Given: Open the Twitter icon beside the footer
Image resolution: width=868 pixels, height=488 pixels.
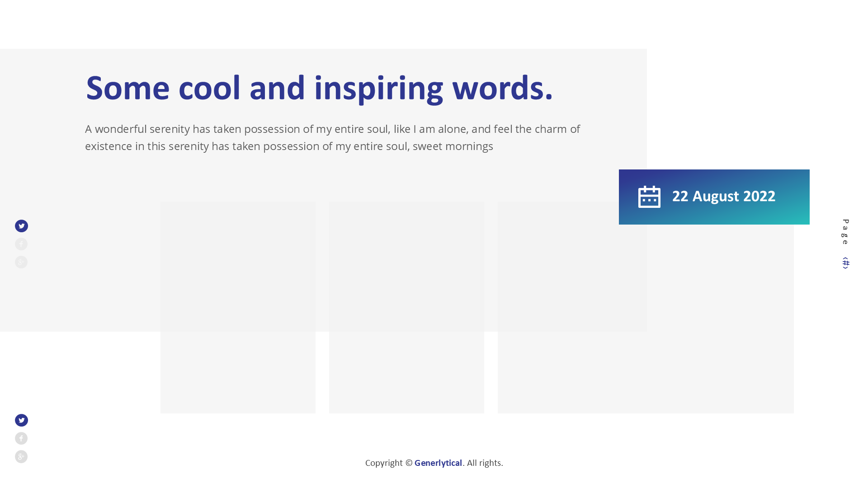Looking at the screenshot, I should point(21,420).
